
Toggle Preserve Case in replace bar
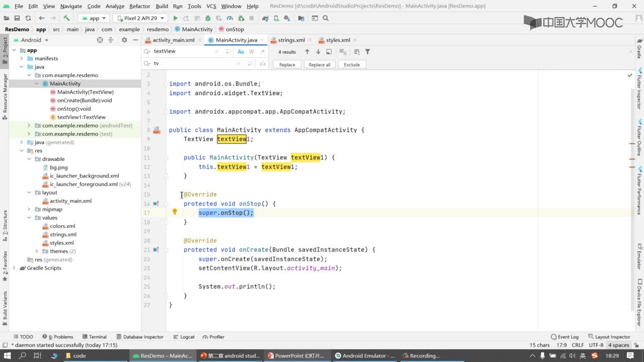[262, 63]
